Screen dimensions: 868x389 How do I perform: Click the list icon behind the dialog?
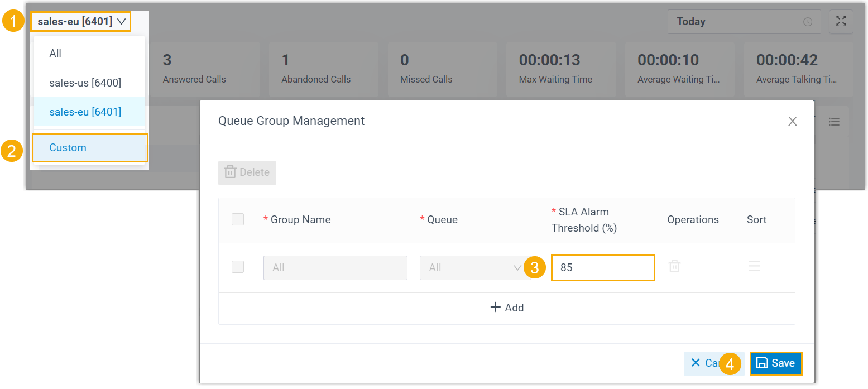coord(834,121)
